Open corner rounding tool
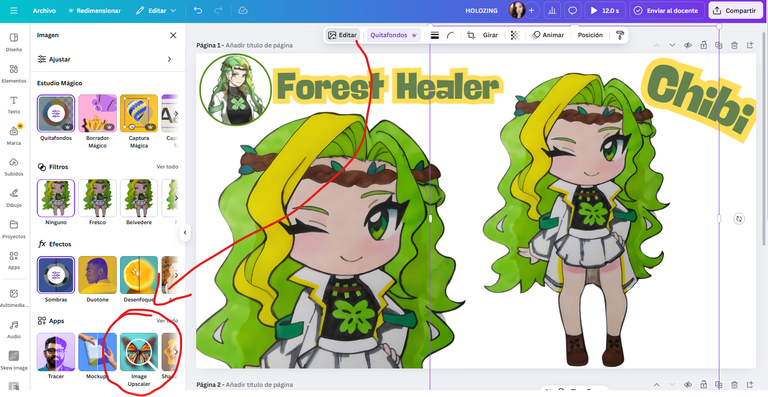768x397 pixels. click(451, 35)
